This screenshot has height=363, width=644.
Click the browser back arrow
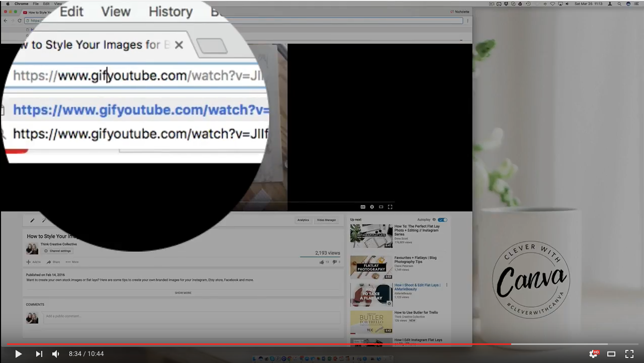pyautogui.click(x=6, y=21)
